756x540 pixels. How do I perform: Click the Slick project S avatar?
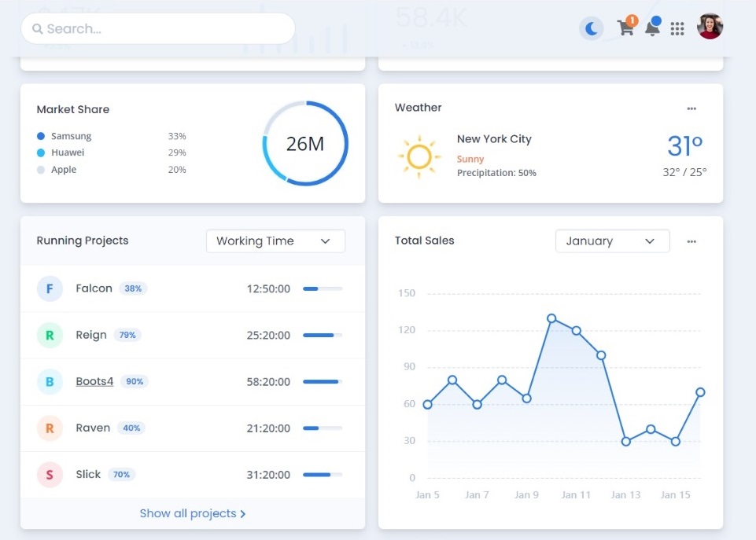(x=50, y=475)
